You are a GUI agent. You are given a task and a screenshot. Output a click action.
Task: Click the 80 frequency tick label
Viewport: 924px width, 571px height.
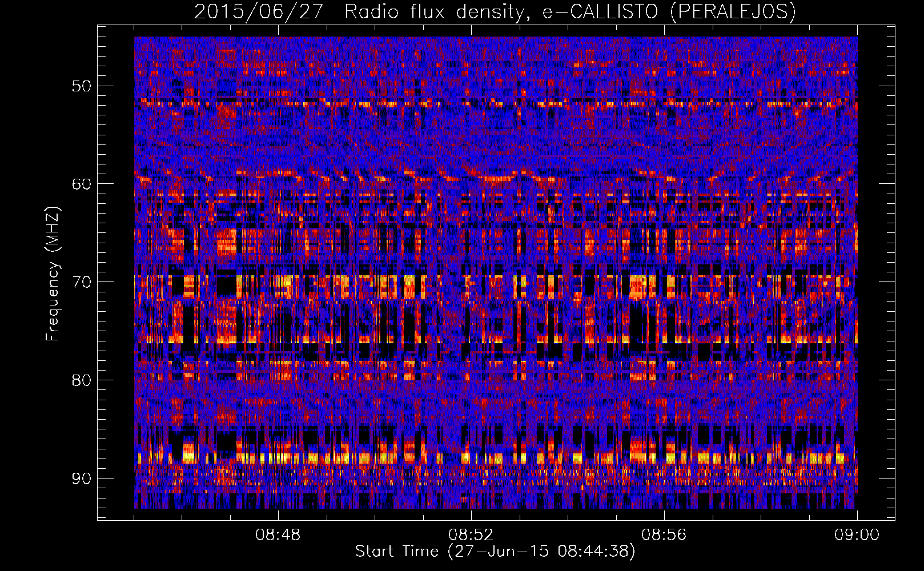[82, 380]
